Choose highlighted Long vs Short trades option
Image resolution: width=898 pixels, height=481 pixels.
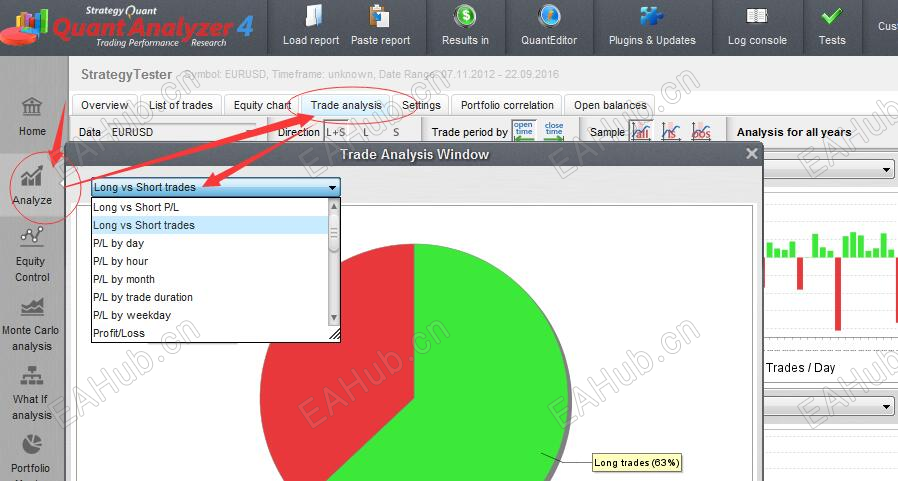point(210,225)
